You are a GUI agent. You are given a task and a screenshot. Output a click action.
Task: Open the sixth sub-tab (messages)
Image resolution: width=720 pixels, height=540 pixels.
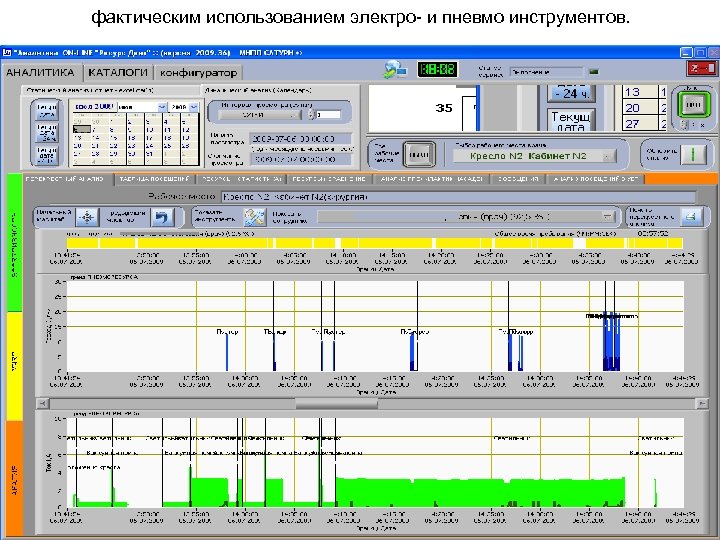pyautogui.click(x=518, y=179)
